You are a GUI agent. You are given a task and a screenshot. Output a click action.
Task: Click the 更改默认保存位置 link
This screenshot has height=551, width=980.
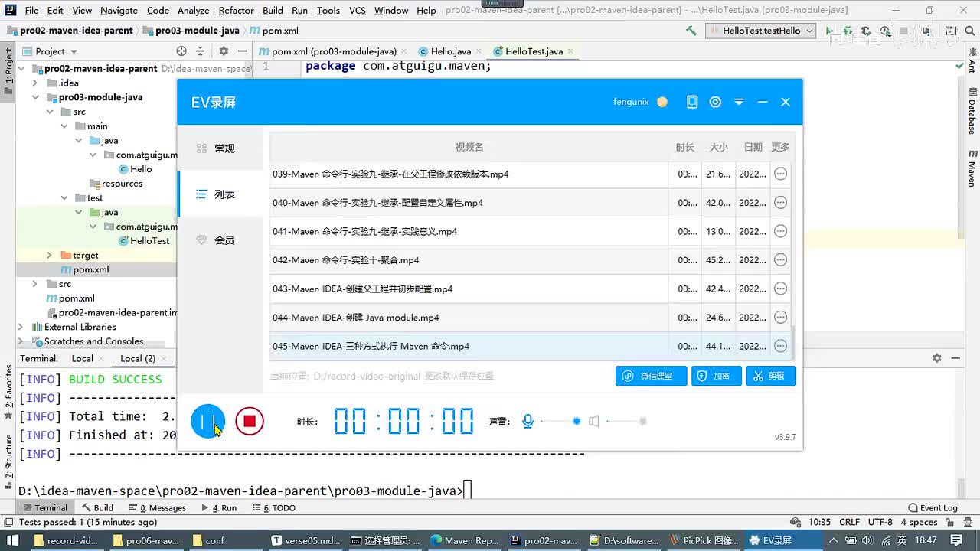[459, 376]
